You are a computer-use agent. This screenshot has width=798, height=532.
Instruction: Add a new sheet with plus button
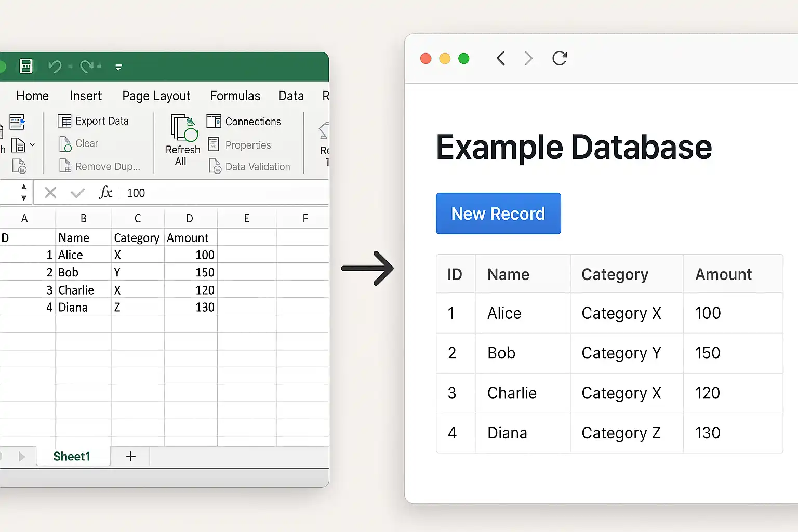pos(131,456)
